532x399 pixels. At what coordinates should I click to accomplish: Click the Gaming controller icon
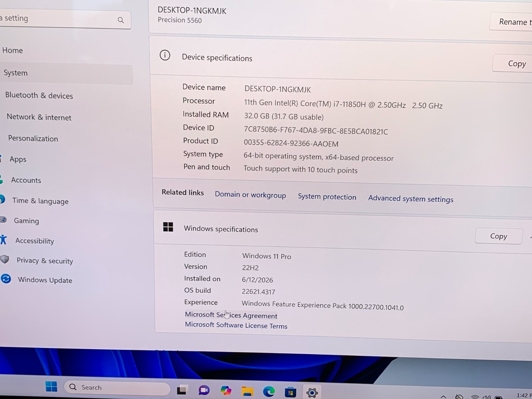tap(3, 219)
